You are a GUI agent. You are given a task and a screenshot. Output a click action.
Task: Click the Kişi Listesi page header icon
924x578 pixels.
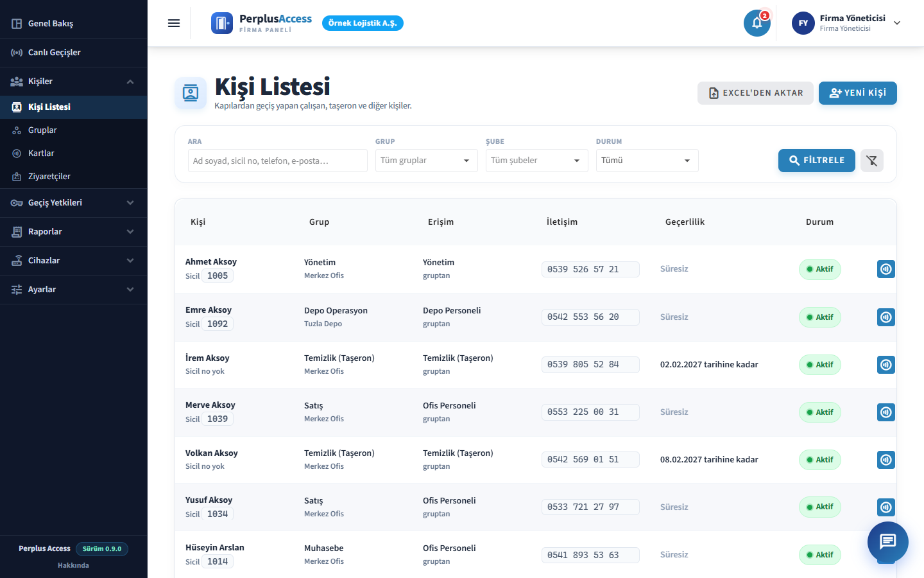pos(191,93)
